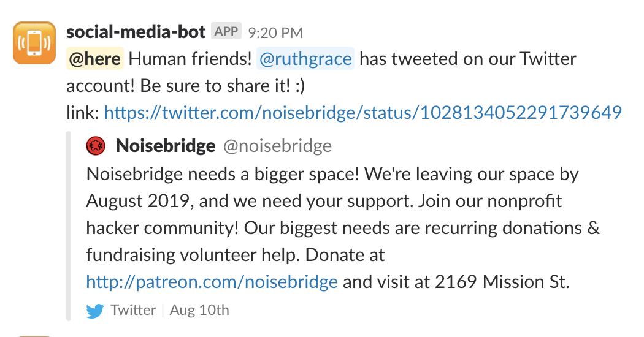Image resolution: width=644 pixels, height=337 pixels.
Task: Select the @here mention
Action: [95, 59]
